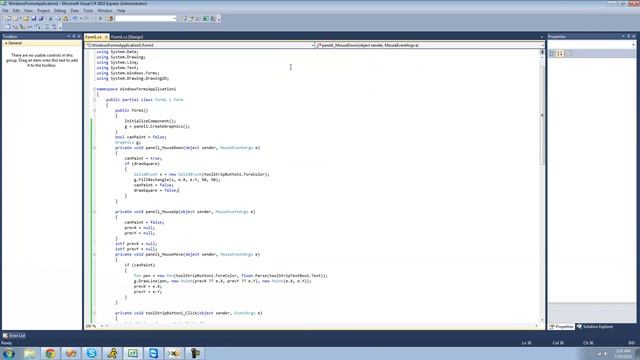Image resolution: width=640 pixels, height=360 pixels.
Task: Toggle auto-hide pin on Toolbox panel
Action: coord(74,36)
